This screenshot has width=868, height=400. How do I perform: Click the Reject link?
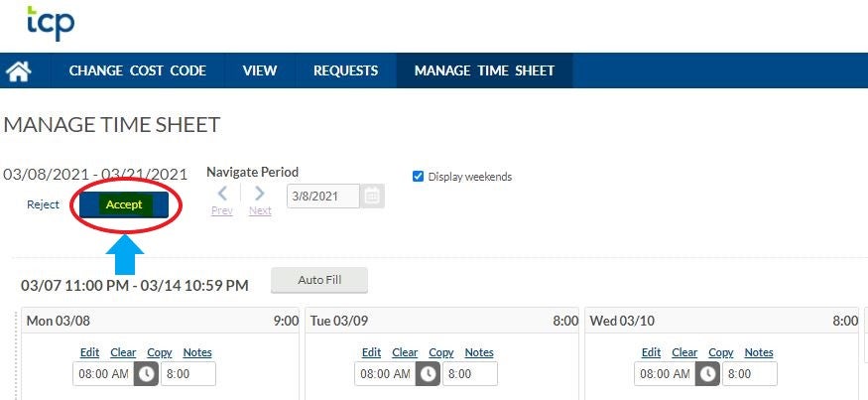[43, 205]
